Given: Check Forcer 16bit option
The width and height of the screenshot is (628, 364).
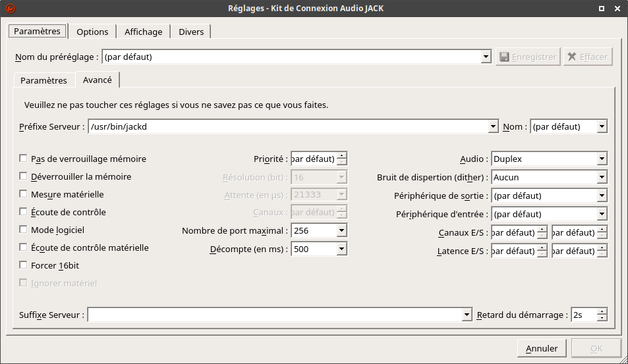Looking at the screenshot, I should pyautogui.click(x=23, y=265).
